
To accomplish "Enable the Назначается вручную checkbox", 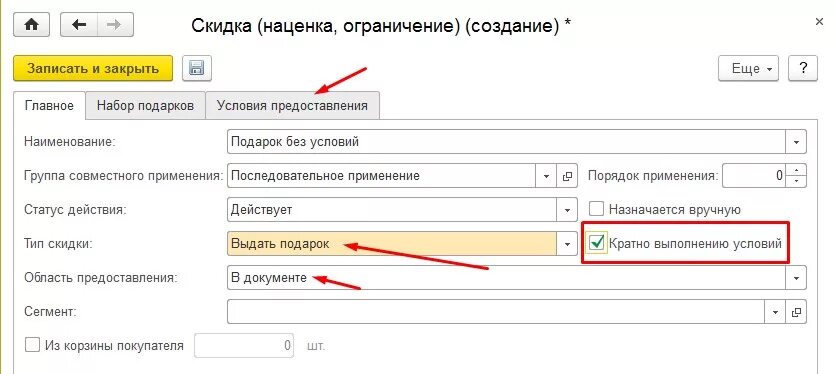I will click(595, 209).
